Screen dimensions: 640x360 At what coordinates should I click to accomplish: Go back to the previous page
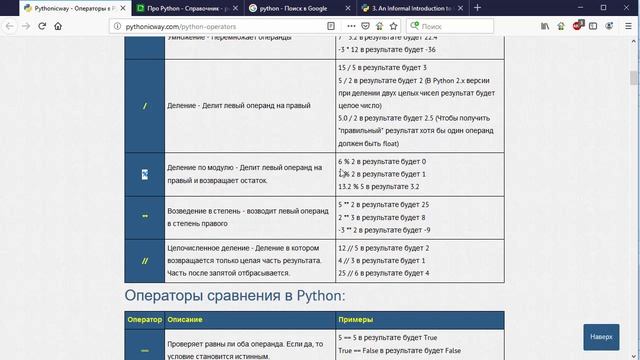(10, 26)
